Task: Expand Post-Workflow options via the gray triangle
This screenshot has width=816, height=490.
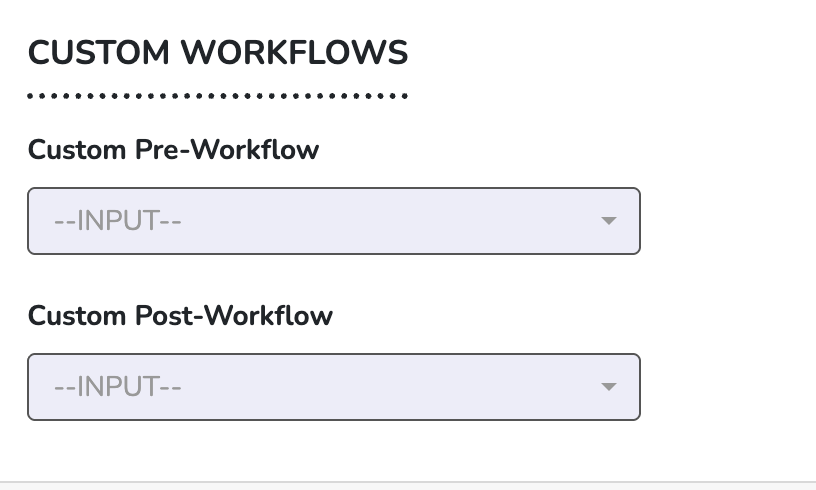Action: 608,386
